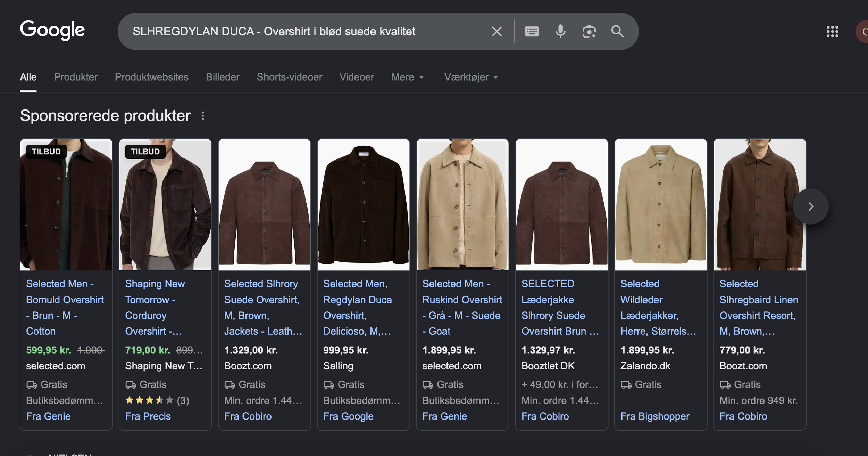Open Shaping New Tomorrow Corduroy Overshirt link

pos(155,308)
